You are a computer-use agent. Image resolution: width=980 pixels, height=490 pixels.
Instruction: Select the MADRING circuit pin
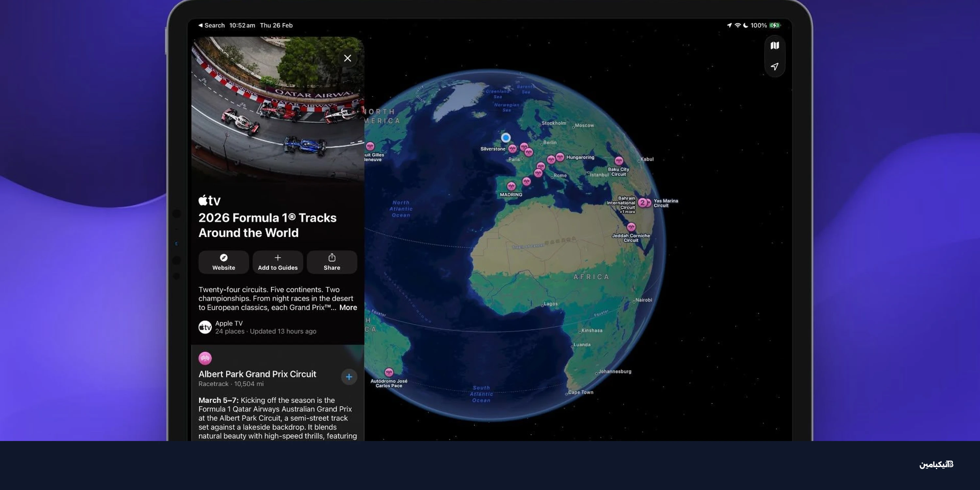click(x=511, y=186)
